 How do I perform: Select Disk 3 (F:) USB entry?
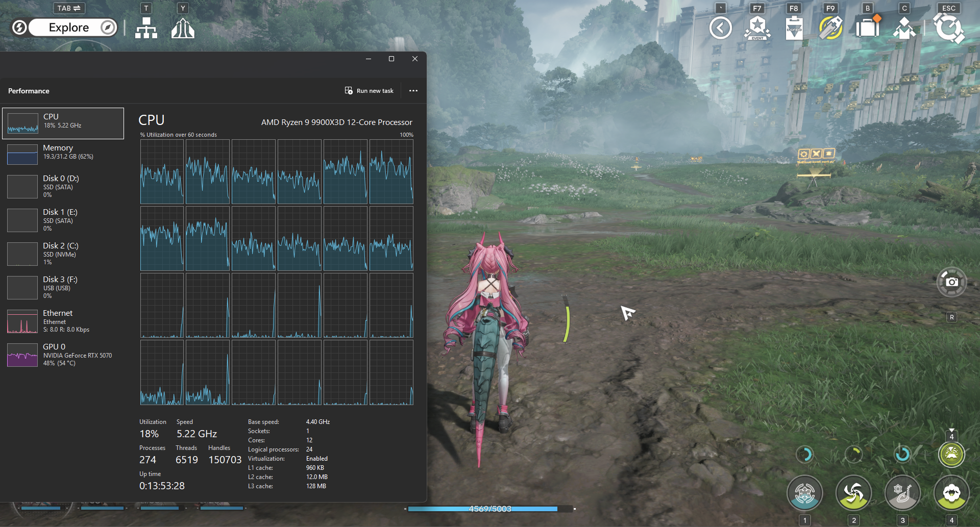tap(63, 287)
